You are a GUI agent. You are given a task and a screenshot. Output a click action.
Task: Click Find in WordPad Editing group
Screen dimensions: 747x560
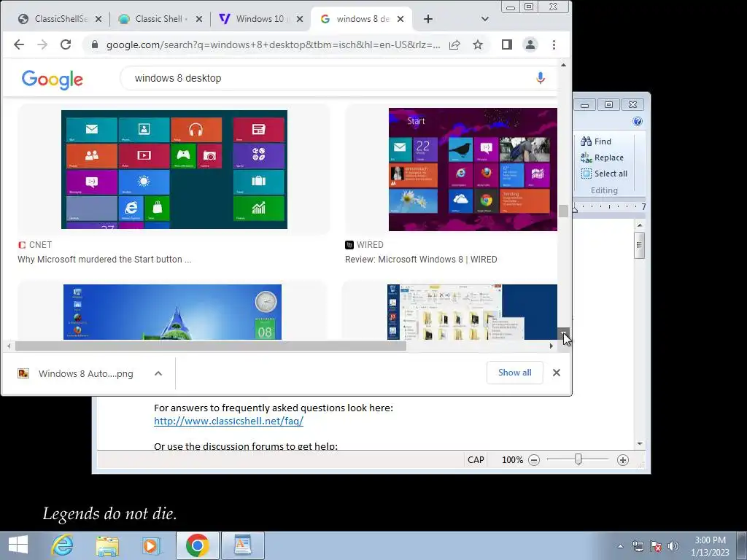596,141
